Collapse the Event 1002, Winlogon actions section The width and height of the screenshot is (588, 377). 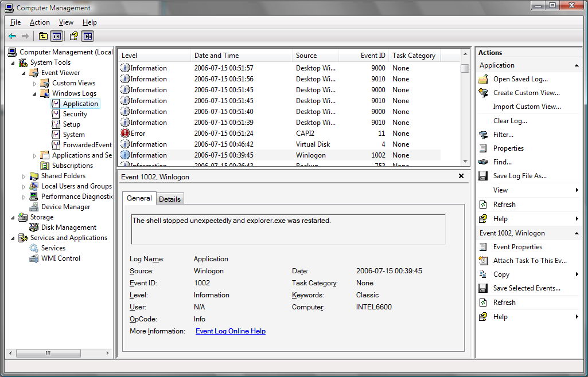pos(577,233)
